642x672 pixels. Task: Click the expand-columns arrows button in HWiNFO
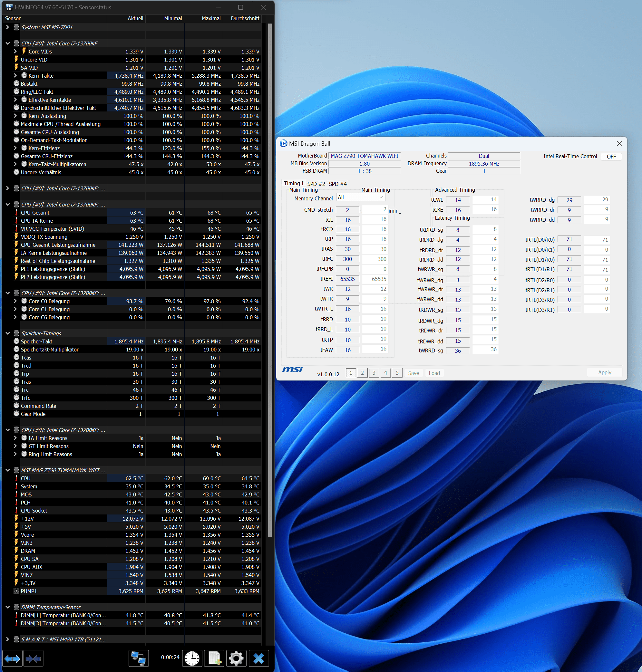12,658
